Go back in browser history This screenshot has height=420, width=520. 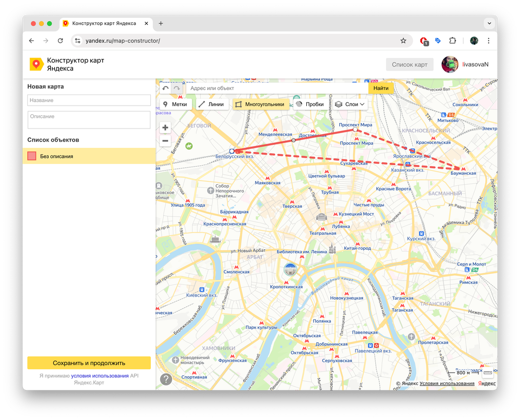(x=31, y=41)
